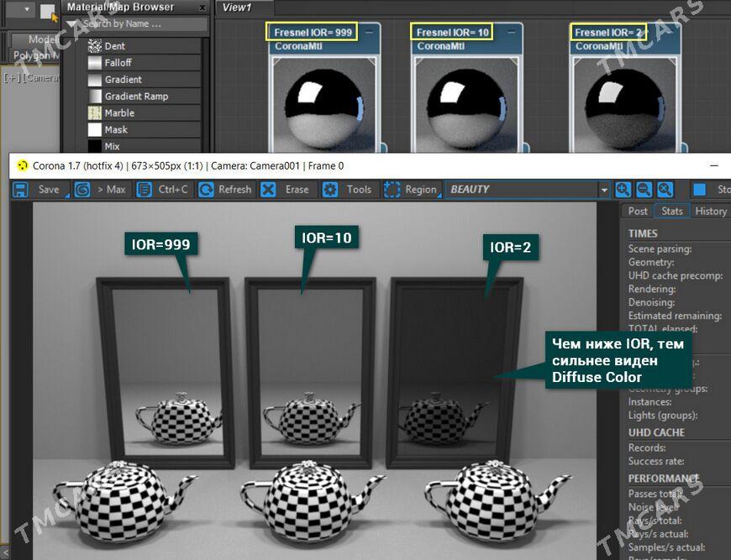Enable Region render selection

pos(411,190)
